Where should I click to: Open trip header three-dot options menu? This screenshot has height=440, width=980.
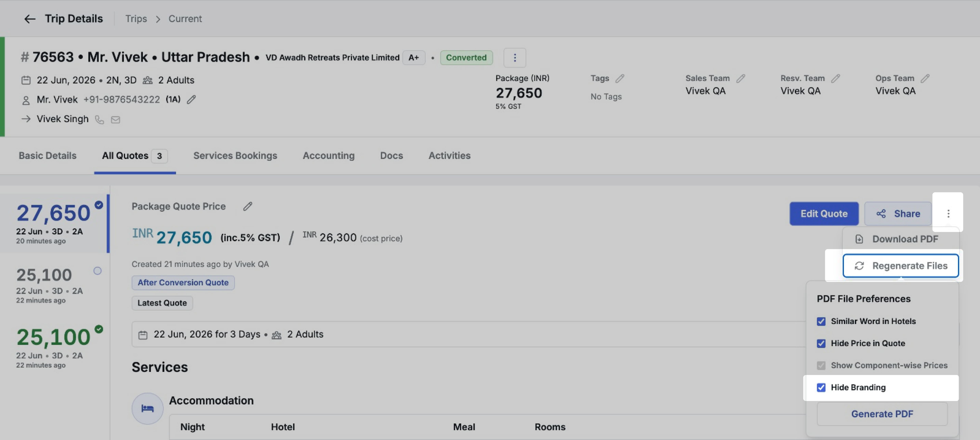click(x=515, y=57)
